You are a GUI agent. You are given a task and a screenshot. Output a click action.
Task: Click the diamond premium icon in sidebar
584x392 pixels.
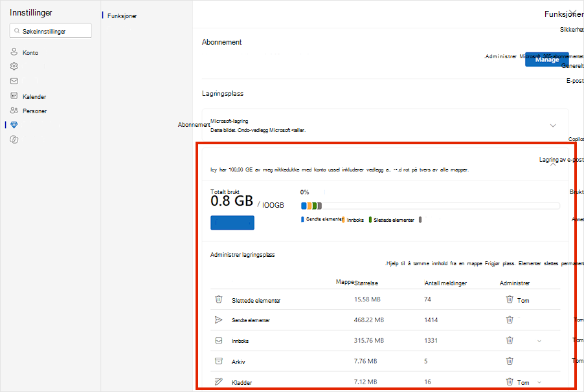coord(14,125)
